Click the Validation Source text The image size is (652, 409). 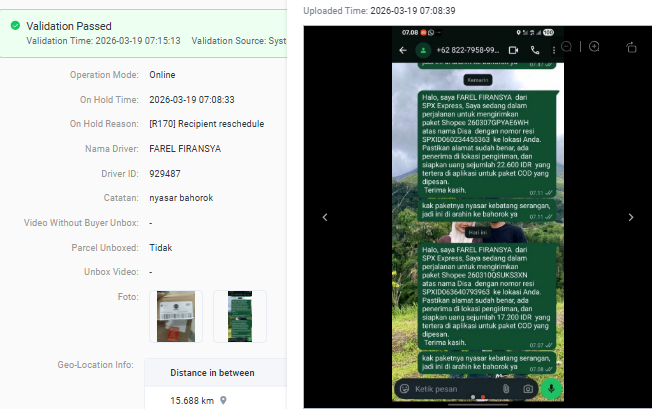[x=239, y=41]
